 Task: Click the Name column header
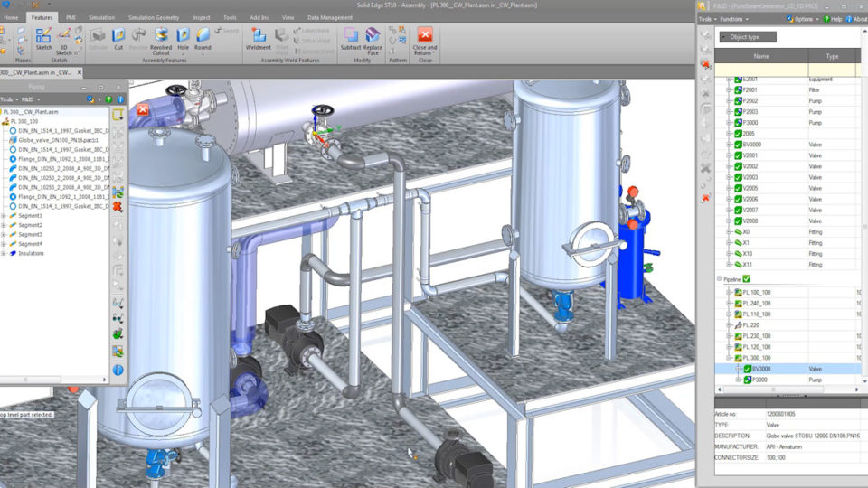(761, 56)
